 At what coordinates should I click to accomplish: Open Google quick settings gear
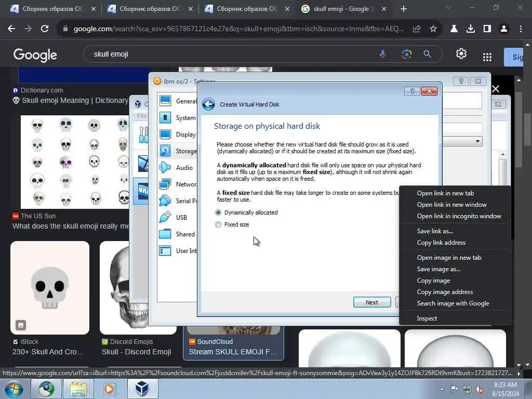461,54
